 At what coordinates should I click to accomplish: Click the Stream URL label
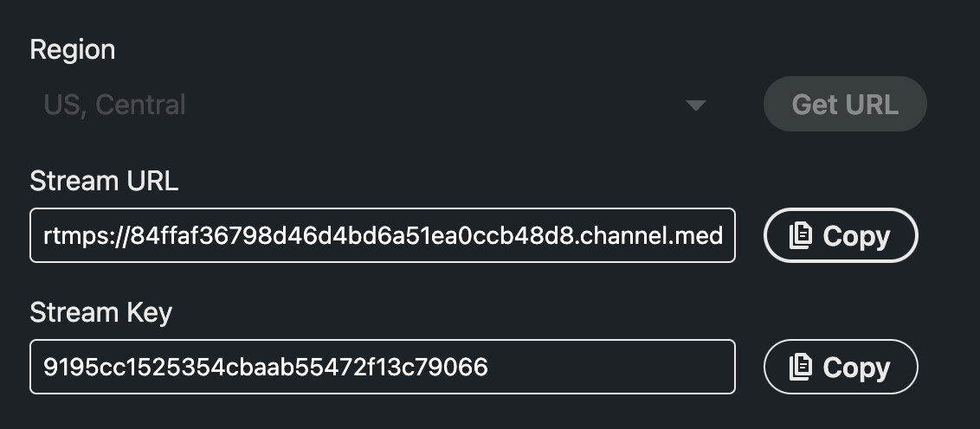point(105,181)
